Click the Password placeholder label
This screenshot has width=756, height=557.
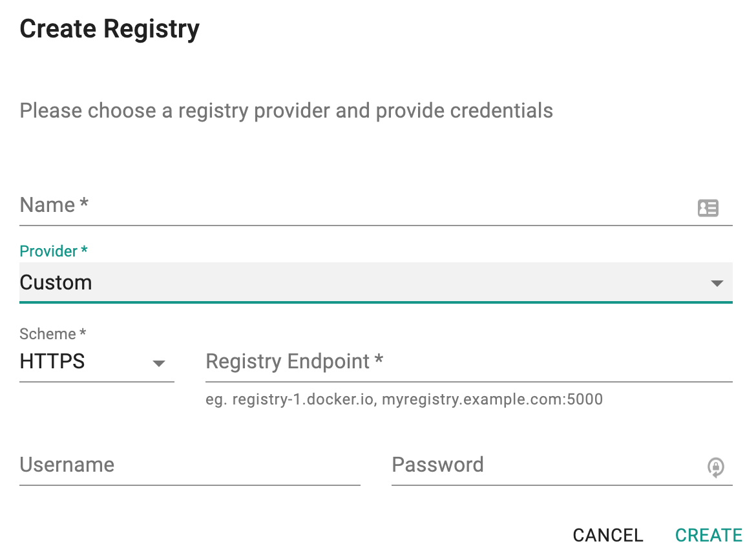[x=437, y=465]
